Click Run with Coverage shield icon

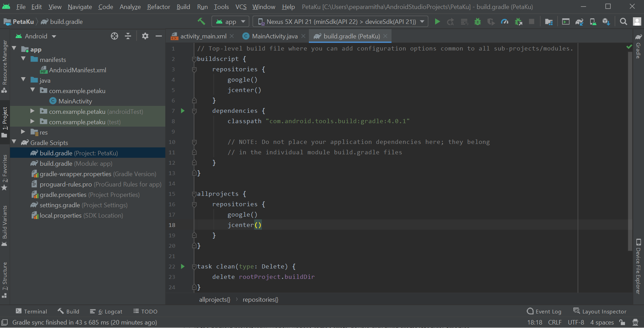[x=491, y=22]
